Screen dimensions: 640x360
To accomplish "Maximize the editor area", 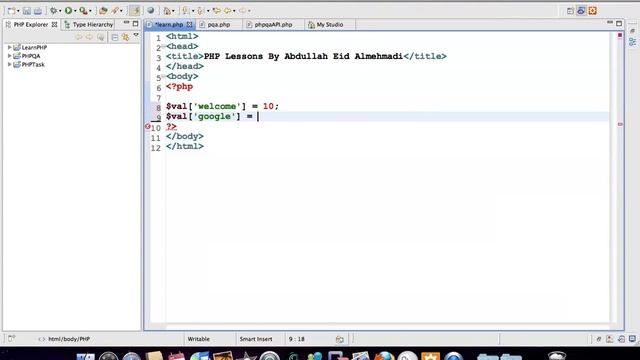I will (x=619, y=24).
